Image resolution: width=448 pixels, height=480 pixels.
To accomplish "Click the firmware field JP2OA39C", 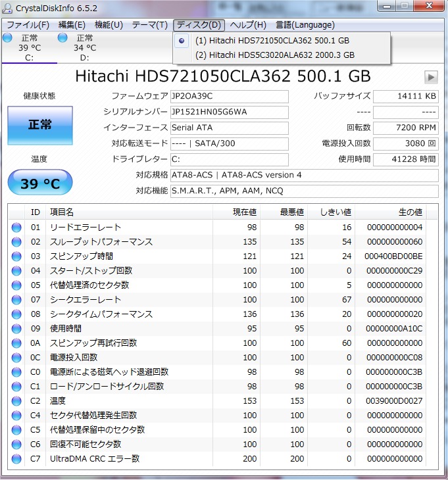I will coord(230,97).
